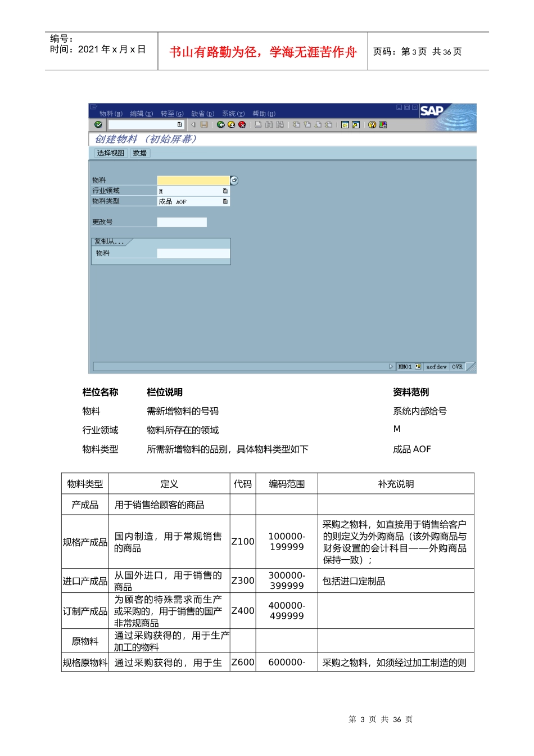Click the SAP logo
This screenshot has width=534, height=756.
(x=432, y=111)
